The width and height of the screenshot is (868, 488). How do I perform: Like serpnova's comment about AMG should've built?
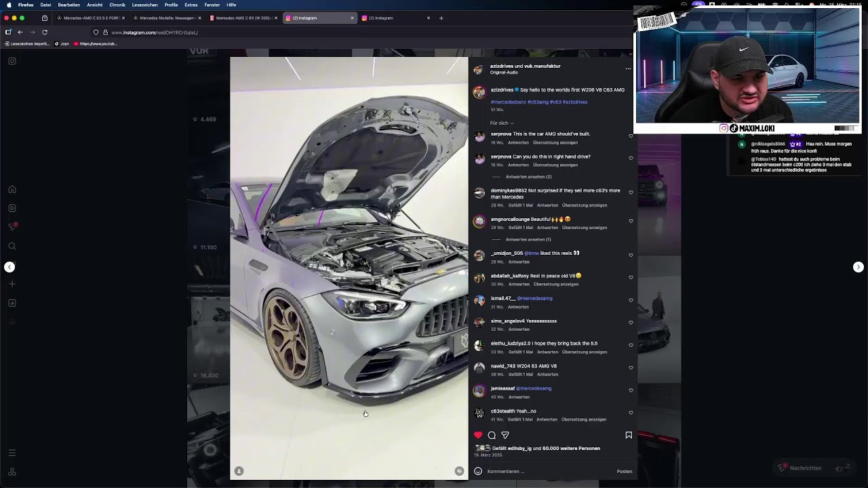(x=631, y=136)
